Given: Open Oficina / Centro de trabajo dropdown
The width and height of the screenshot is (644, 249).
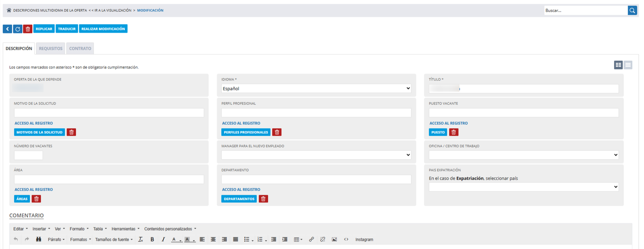Looking at the screenshot, I should 524,155.
